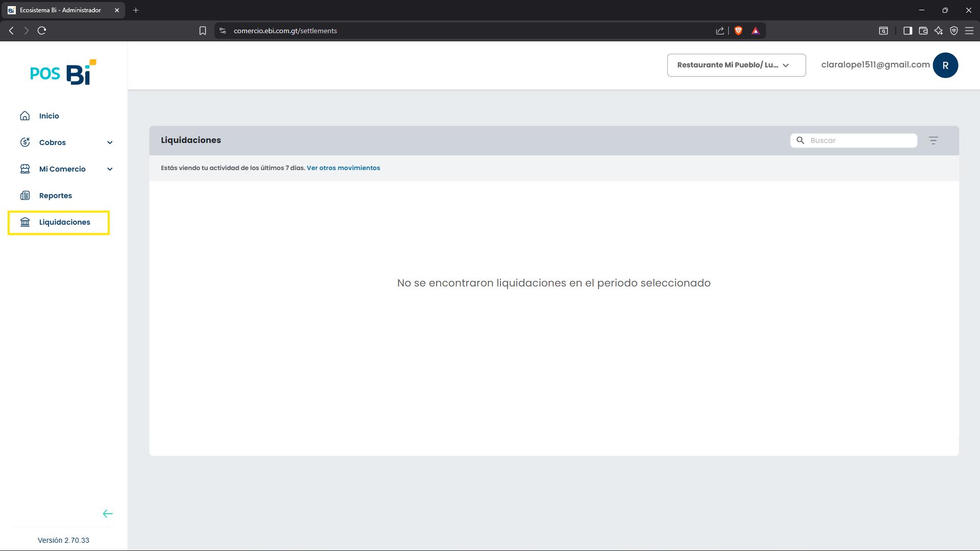Go to Inicio menu item
Viewport: 980px width, 551px height.
[49, 116]
